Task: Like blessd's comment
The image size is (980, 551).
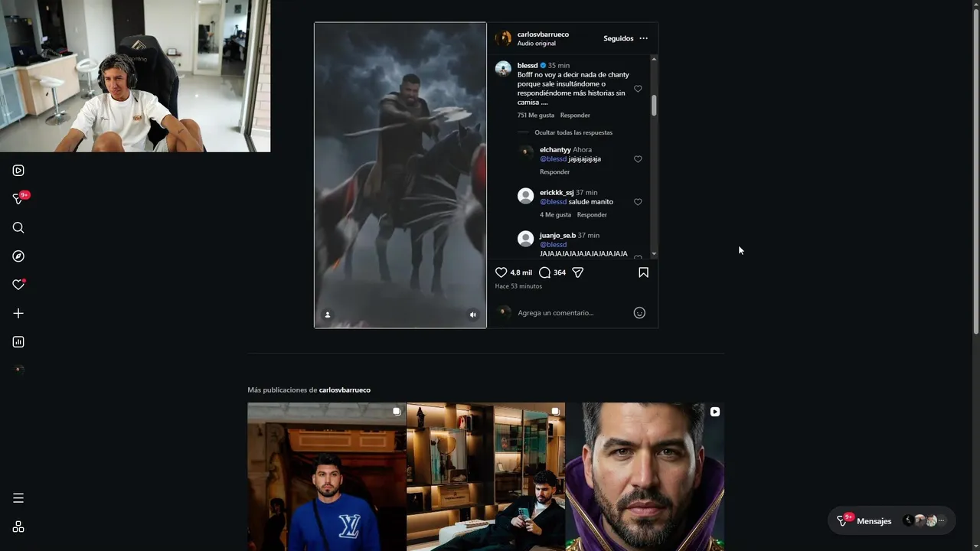Action: tap(638, 89)
